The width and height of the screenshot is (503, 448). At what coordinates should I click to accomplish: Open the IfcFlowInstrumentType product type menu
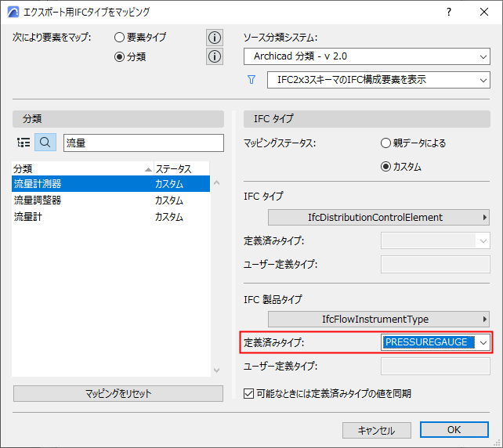coord(378,319)
